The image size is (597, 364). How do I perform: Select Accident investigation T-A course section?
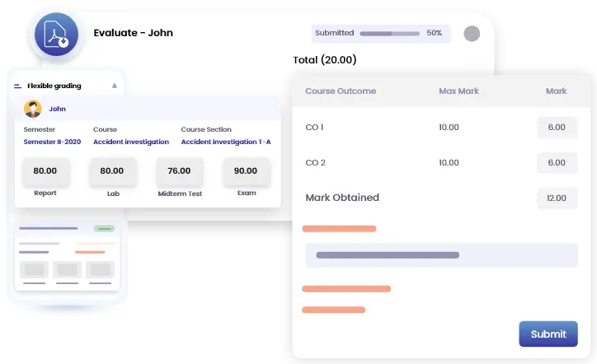pos(226,142)
